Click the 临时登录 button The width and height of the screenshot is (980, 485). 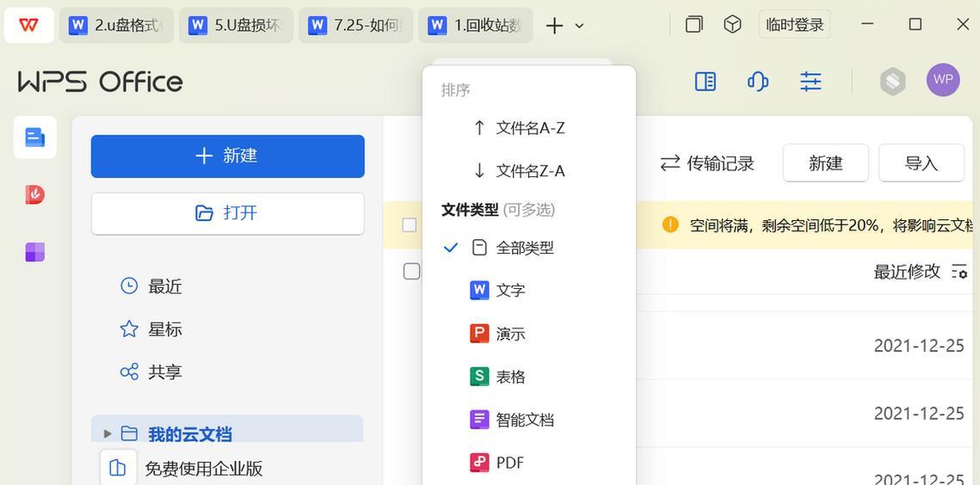[795, 24]
